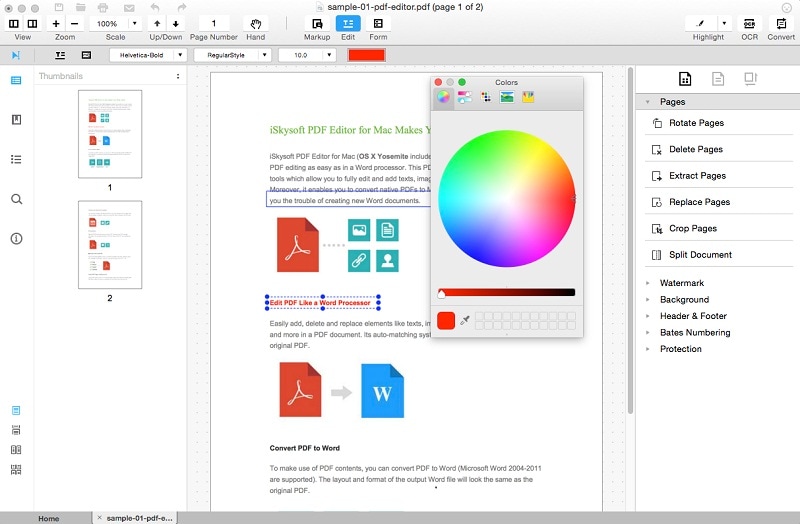This screenshot has width=800, height=524.
Task: Close the sample-01-pdf-e... tab
Action: coord(99,517)
